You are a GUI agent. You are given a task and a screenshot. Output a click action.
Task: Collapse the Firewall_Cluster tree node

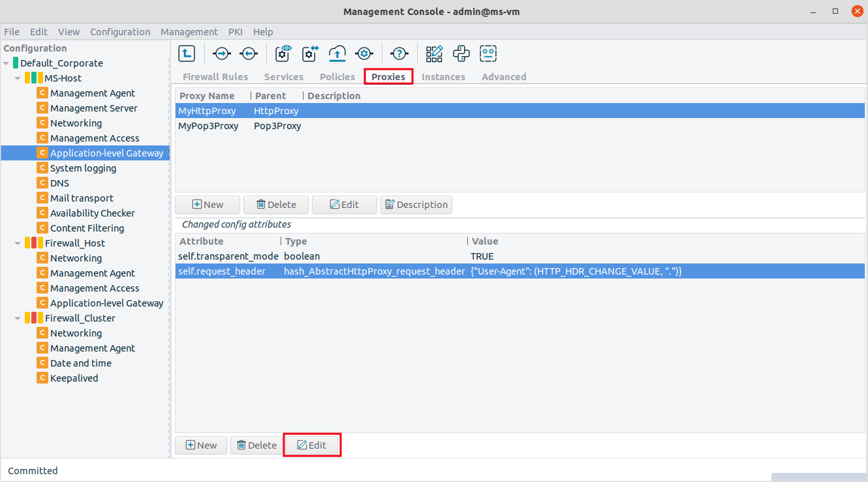point(18,318)
